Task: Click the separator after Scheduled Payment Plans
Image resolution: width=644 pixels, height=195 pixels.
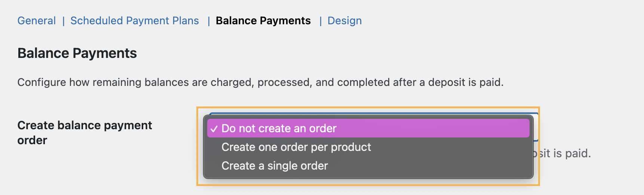Action: pos(208,21)
